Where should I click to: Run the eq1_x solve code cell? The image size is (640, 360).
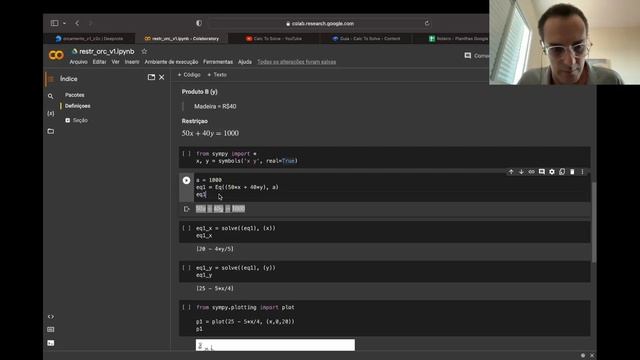coord(186,228)
